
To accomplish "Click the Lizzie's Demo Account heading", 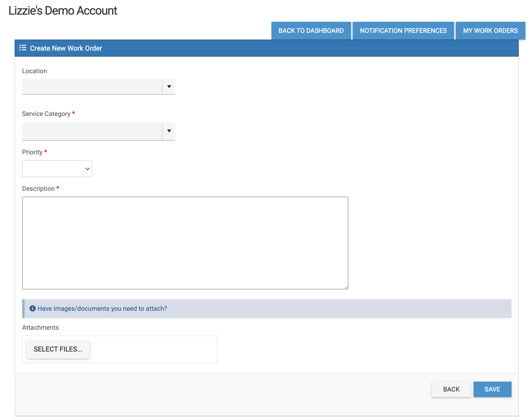I will click(x=63, y=11).
